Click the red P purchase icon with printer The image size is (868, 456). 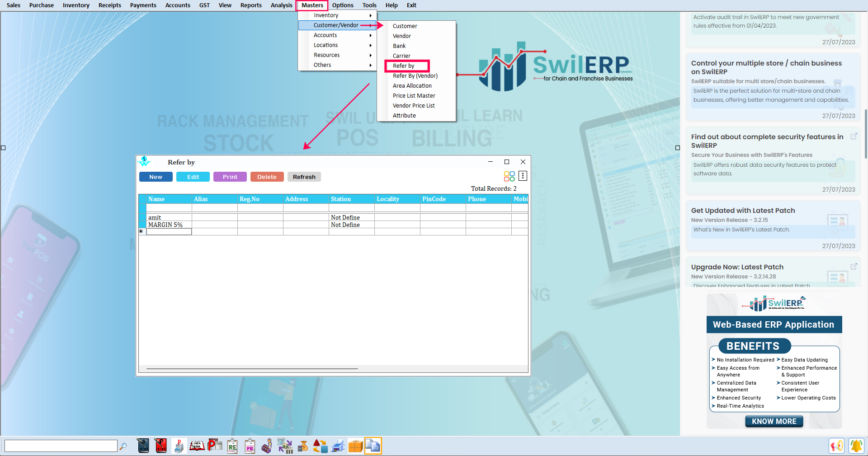click(x=215, y=446)
